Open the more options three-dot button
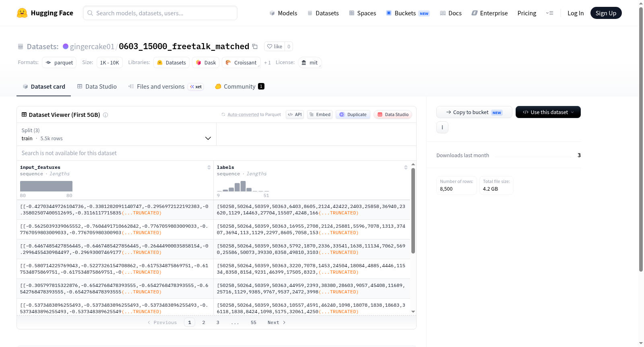This screenshot has width=644, height=347. click(x=442, y=127)
